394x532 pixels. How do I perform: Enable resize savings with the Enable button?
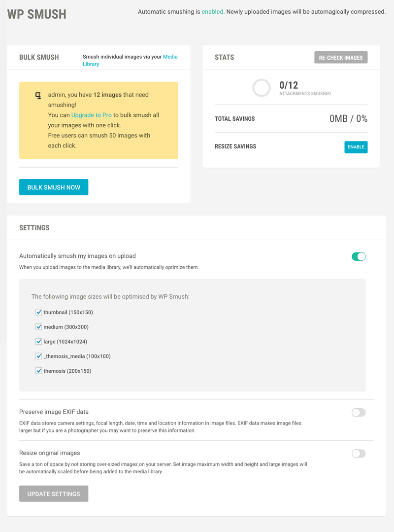coord(356,147)
